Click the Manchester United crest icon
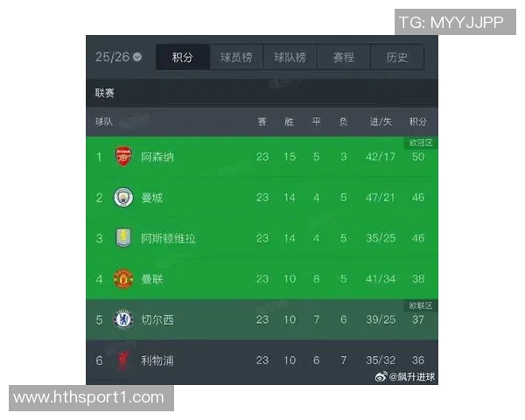The height and width of the screenshot is (420, 525). pos(123,279)
